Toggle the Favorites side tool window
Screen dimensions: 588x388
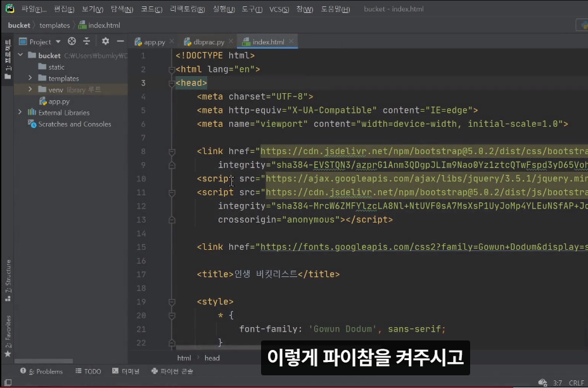point(8,336)
